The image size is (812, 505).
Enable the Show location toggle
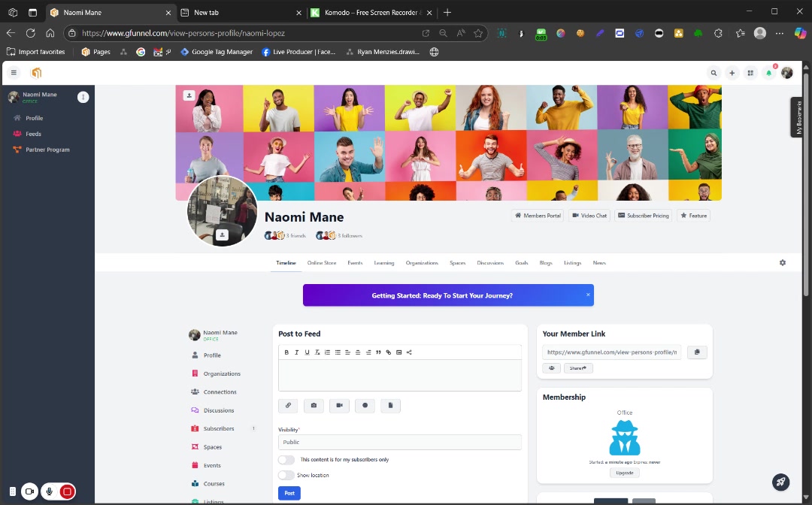point(286,476)
